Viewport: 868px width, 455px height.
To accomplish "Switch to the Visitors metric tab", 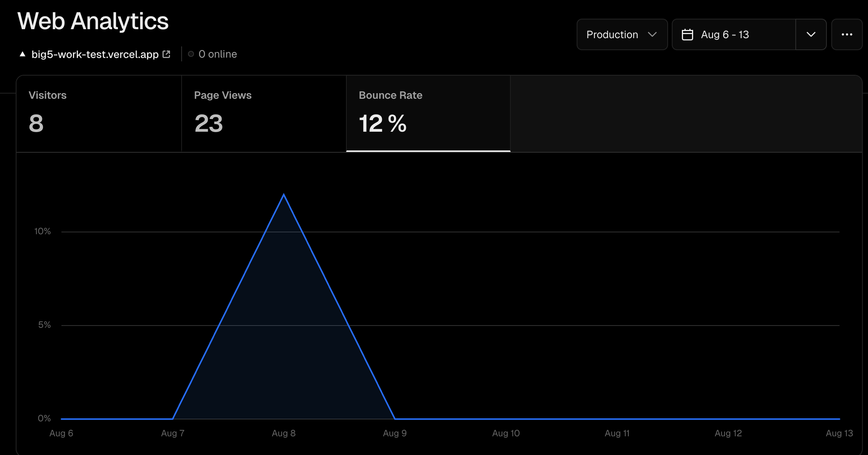I will tap(99, 113).
